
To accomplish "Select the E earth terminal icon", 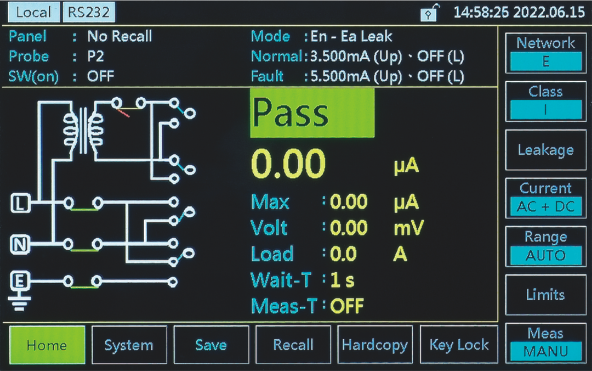I will coord(19,281).
